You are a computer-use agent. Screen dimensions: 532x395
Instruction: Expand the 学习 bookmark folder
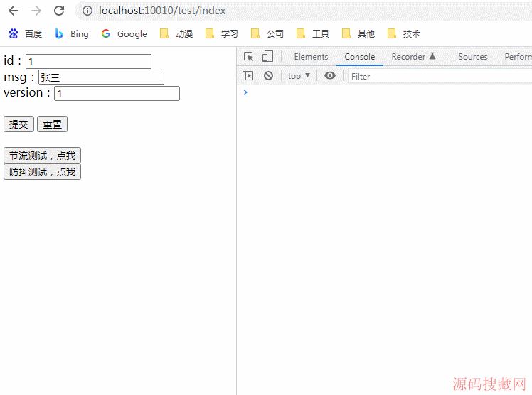[x=221, y=33]
